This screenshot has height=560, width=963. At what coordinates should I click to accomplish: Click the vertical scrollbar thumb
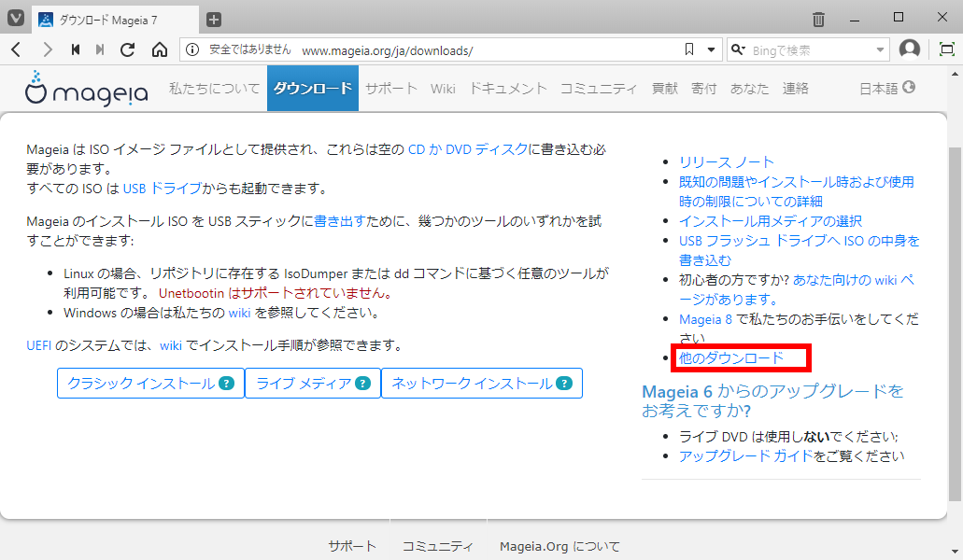(955, 325)
